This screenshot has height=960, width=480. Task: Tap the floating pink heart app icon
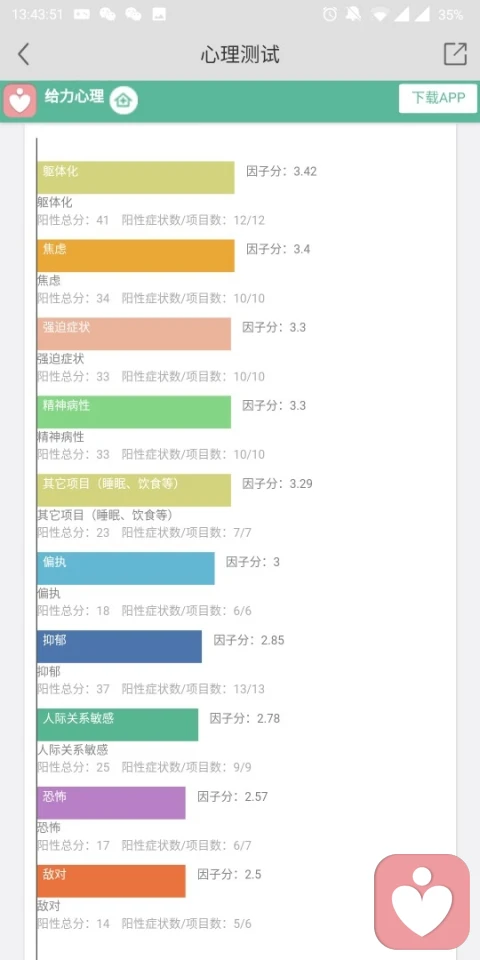point(422,901)
